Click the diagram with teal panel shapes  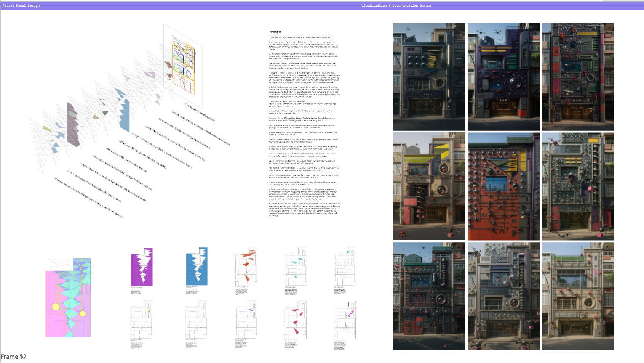pos(295,266)
